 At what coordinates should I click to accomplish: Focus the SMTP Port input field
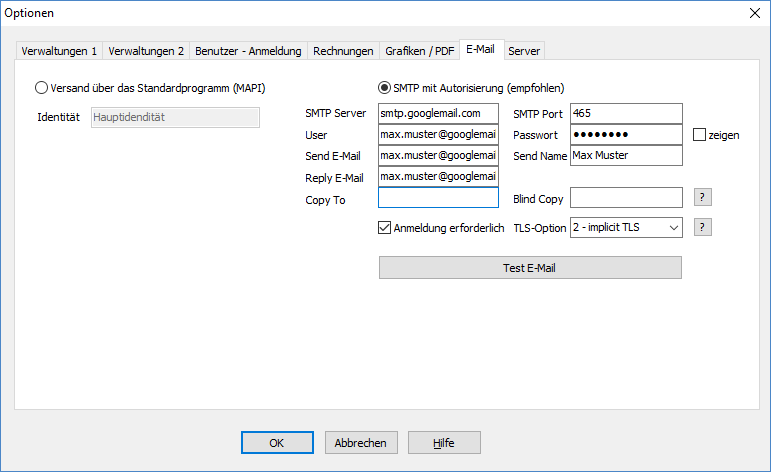click(625, 114)
